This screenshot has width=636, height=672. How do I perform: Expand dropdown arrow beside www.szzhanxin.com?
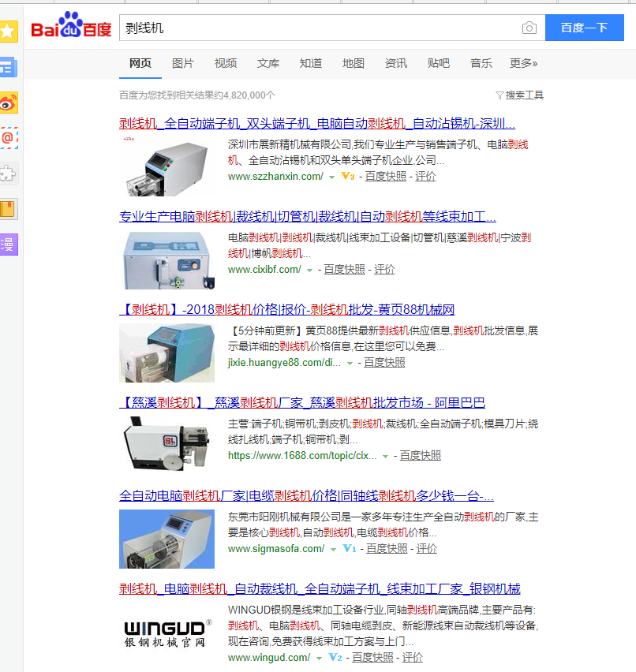[x=331, y=177]
